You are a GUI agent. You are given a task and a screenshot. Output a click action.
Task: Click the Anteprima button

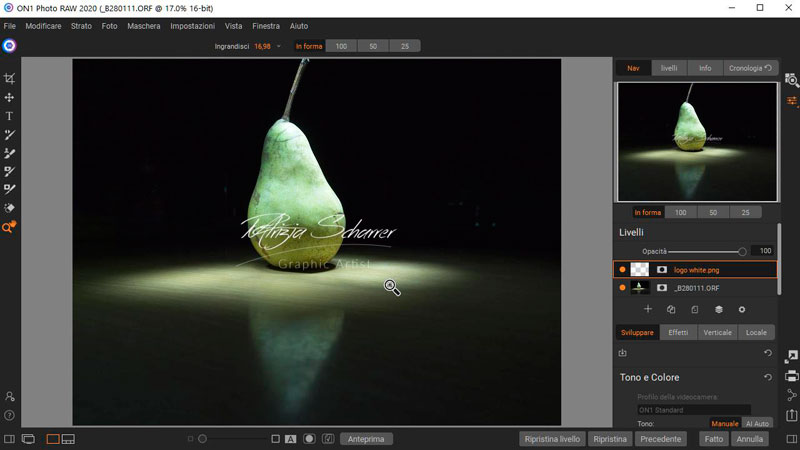tap(366, 439)
